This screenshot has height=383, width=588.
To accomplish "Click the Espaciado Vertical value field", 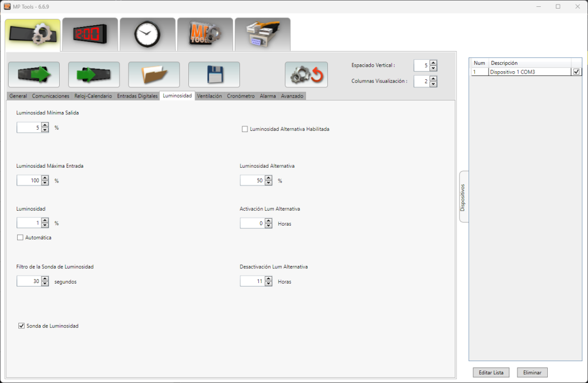I will (421, 65).
